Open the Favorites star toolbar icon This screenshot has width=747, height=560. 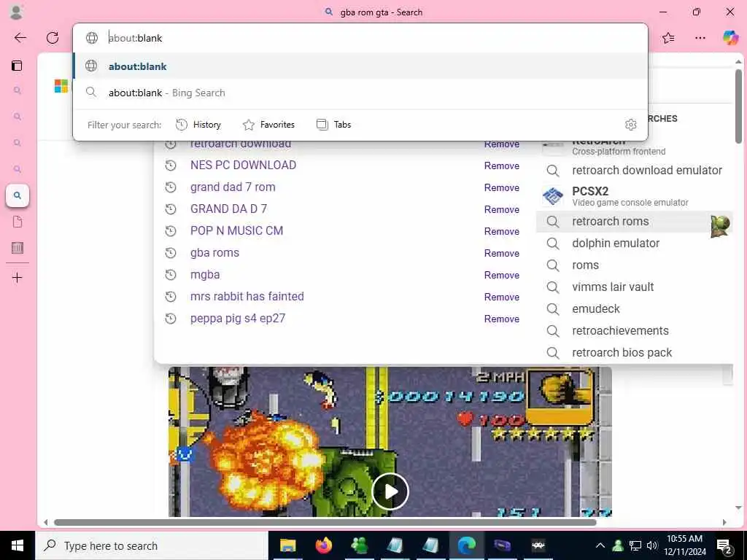coord(668,38)
